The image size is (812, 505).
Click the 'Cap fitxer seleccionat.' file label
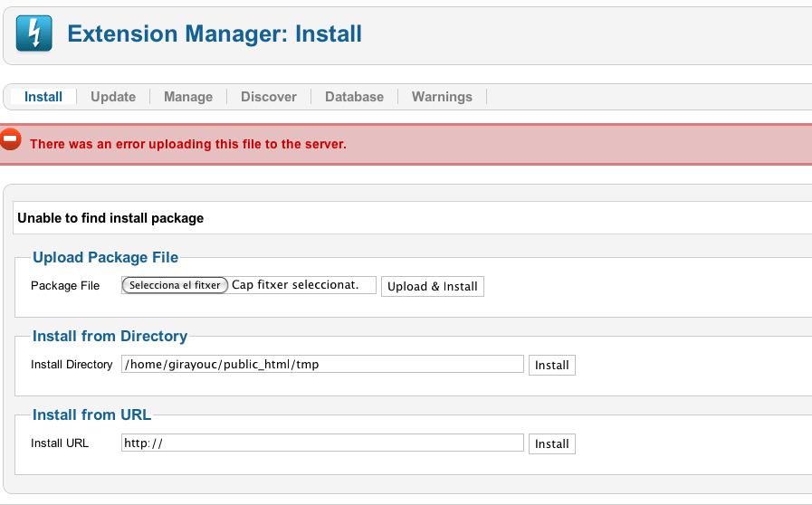tap(295, 285)
